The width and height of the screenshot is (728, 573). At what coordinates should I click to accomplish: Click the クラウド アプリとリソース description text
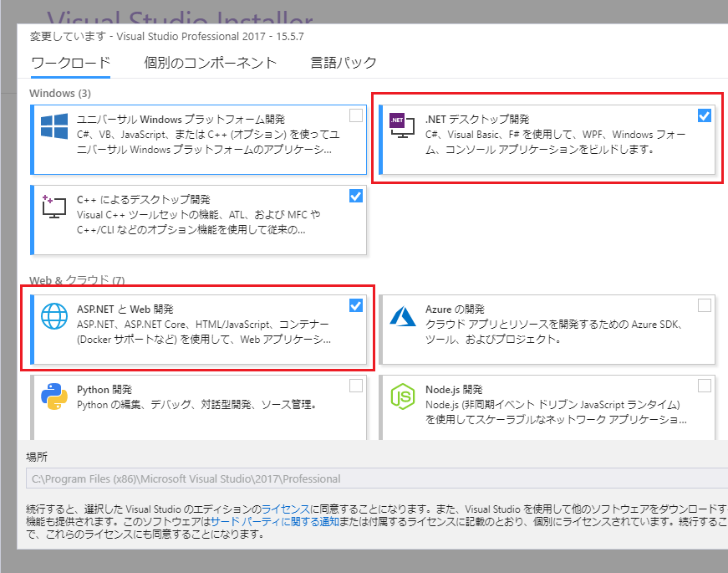(554, 332)
